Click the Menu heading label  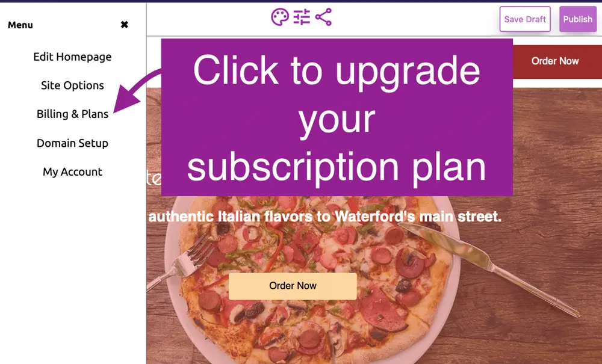point(20,25)
